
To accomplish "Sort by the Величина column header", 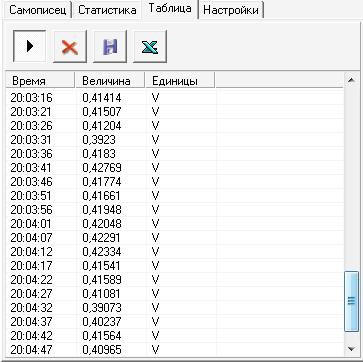I will click(x=110, y=81).
